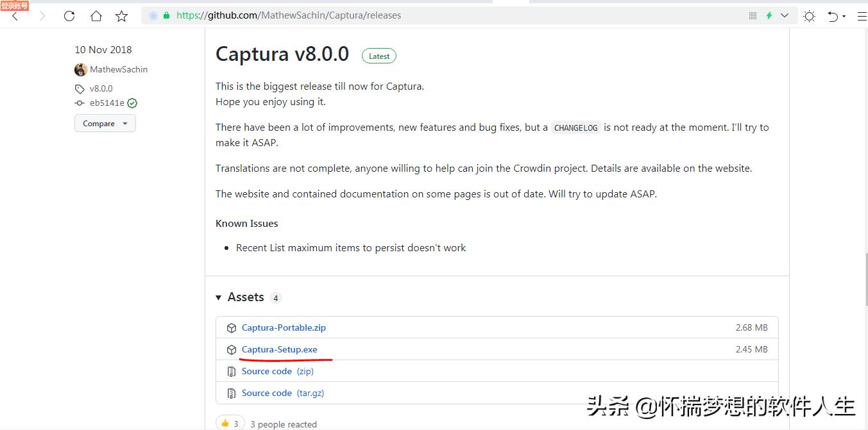
Task: Open commit eb5141e
Action: tap(107, 103)
